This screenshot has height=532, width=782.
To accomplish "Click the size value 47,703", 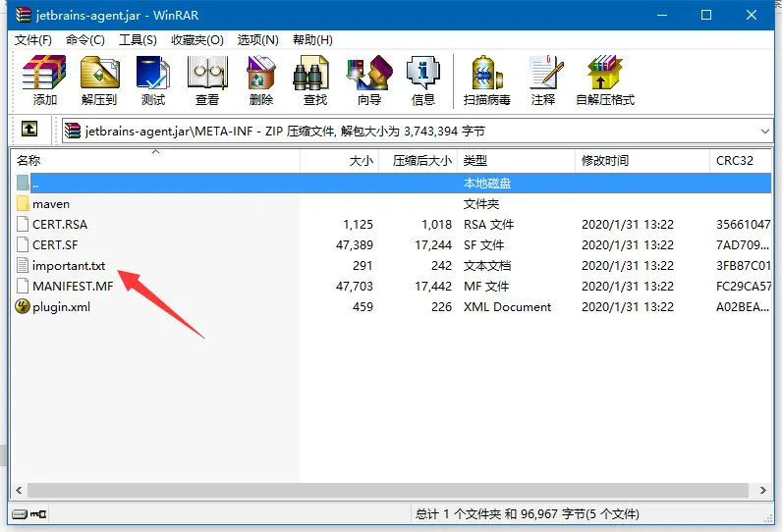I will 355,286.
